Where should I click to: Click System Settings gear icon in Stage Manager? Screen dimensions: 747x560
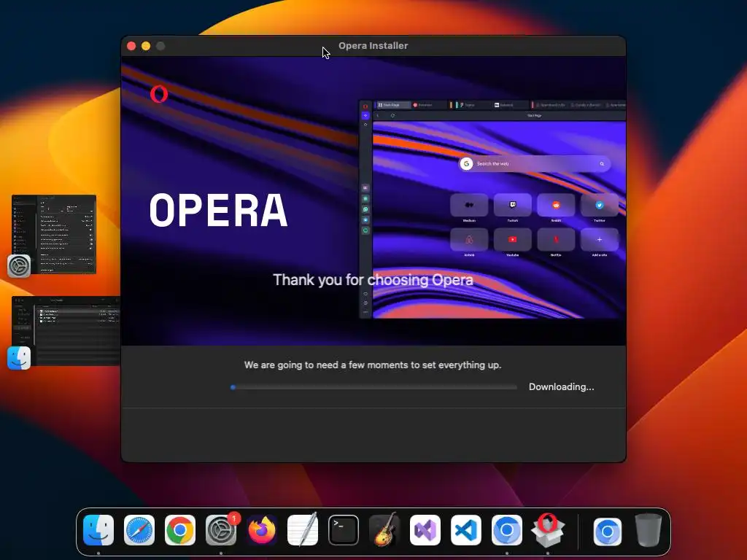19,265
